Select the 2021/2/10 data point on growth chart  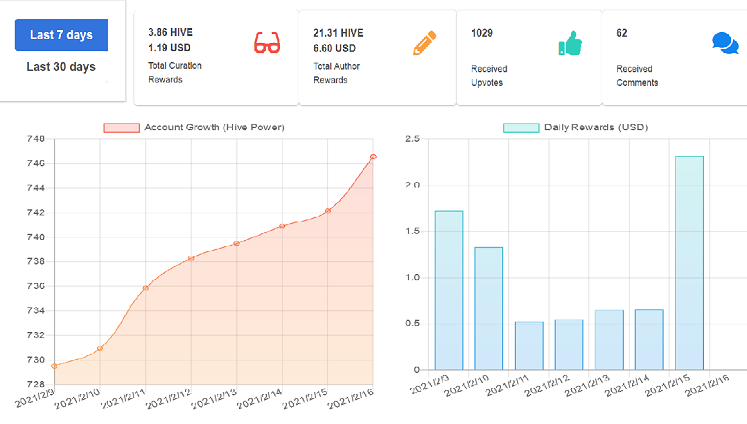pos(100,349)
